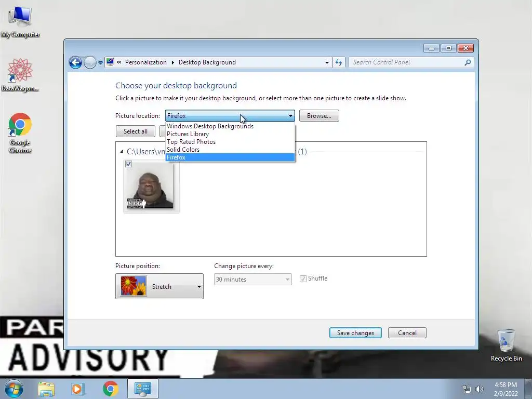Open Personalization breadcrumb in address bar
This screenshot has height=399, width=532.
[x=146, y=62]
